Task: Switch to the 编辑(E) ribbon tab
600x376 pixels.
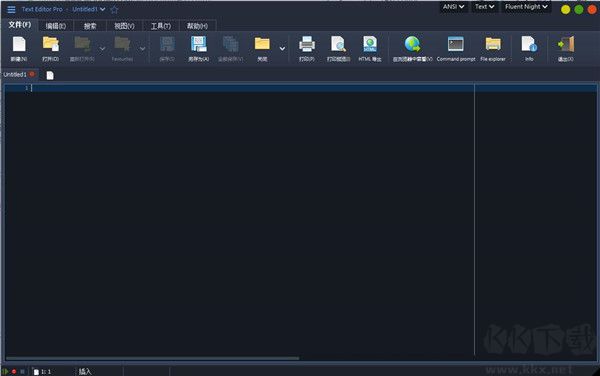Action: (55, 26)
